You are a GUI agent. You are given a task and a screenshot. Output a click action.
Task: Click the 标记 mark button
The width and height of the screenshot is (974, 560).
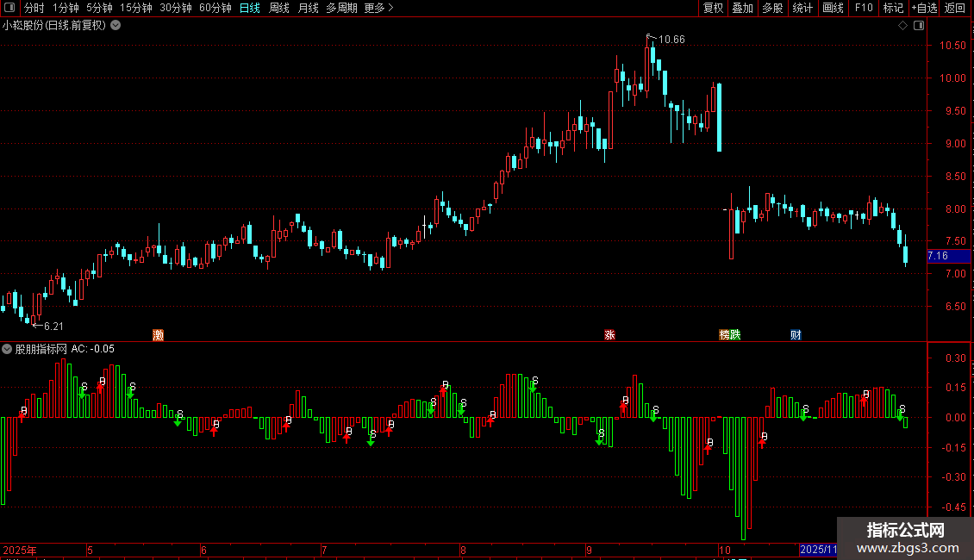click(893, 8)
